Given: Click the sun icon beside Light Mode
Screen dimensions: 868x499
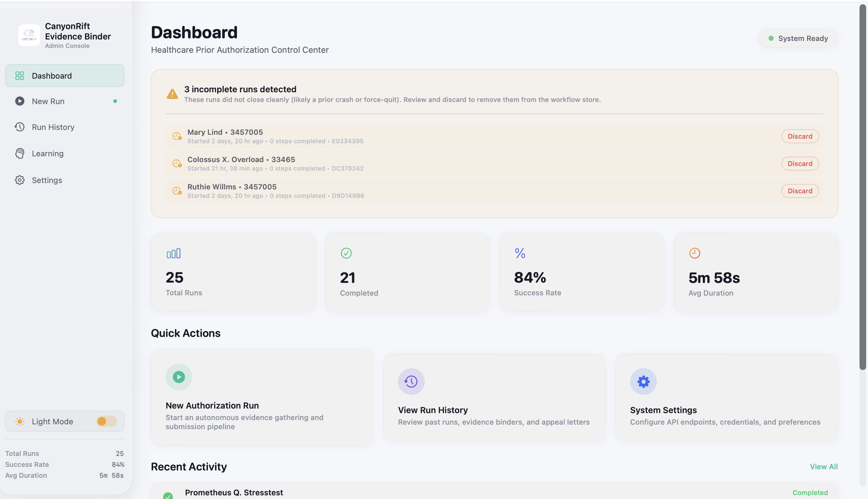Looking at the screenshot, I should [x=20, y=422].
